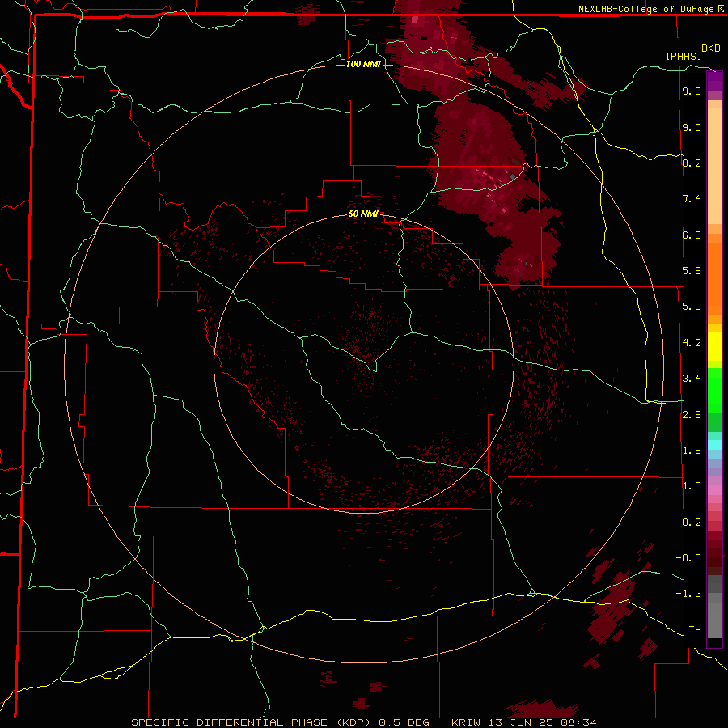This screenshot has height=728, width=728.
Task: Click the 100 NMI range ring label
Action: click(x=363, y=64)
